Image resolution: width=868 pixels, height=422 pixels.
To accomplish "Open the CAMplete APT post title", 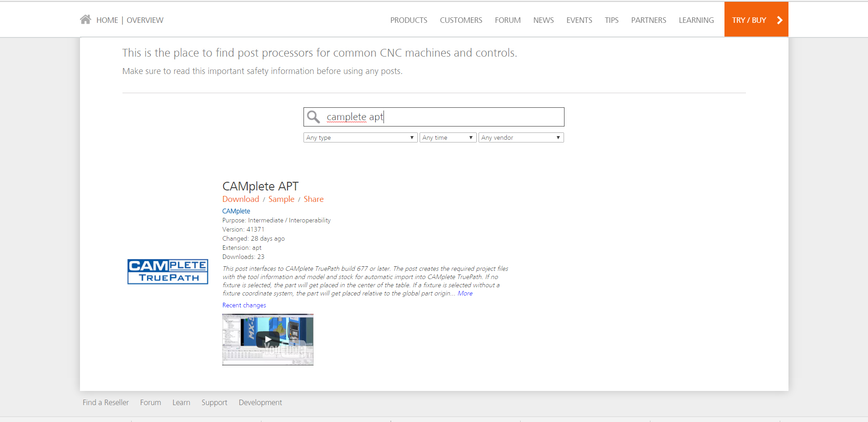I will pyautogui.click(x=261, y=186).
